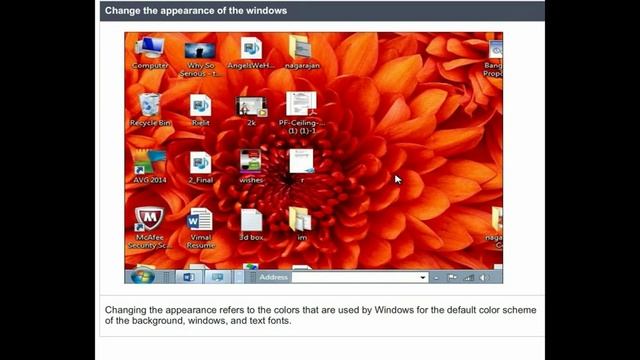Click the monitor app taskbar button

(218, 277)
